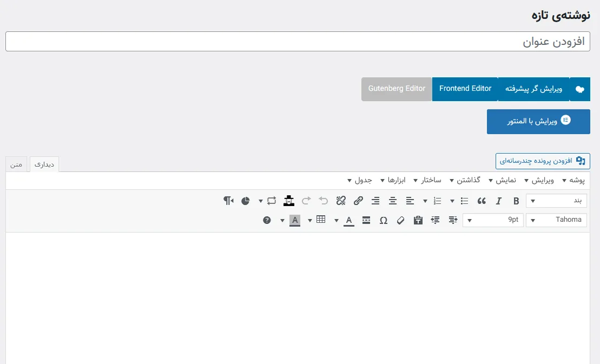Insert or edit link

358,201
